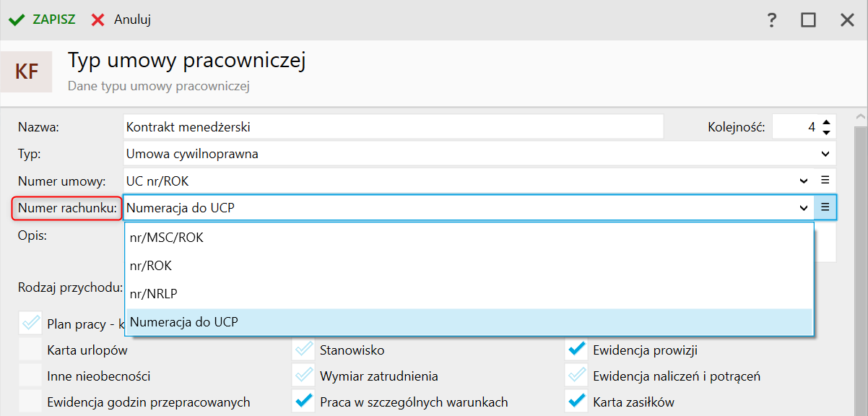Choose the nr/NRLP numbering option

point(154,294)
